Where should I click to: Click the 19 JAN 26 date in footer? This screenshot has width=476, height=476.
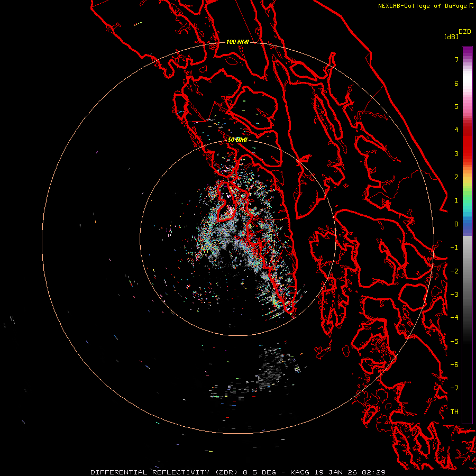pos(335,472)
